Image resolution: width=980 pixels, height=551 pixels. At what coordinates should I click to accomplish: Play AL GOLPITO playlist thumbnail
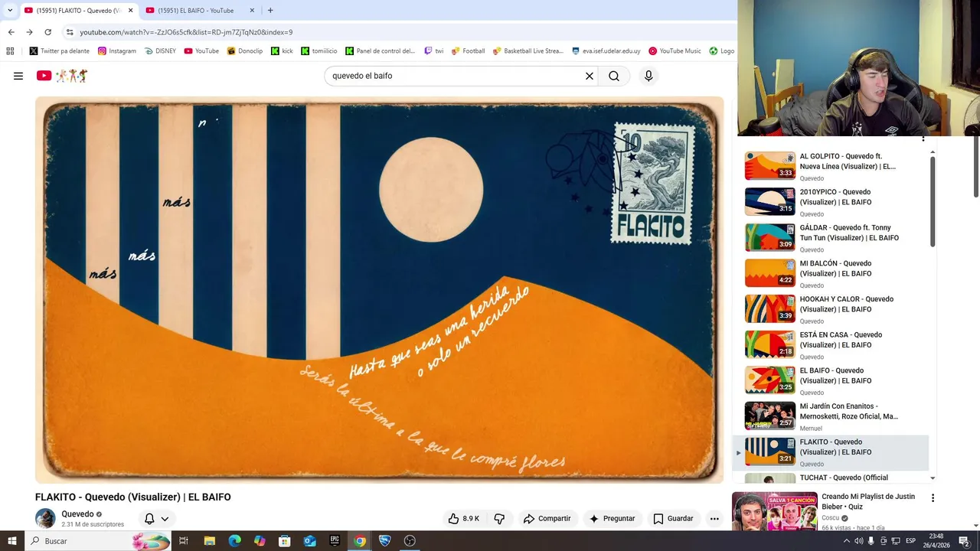770,165
